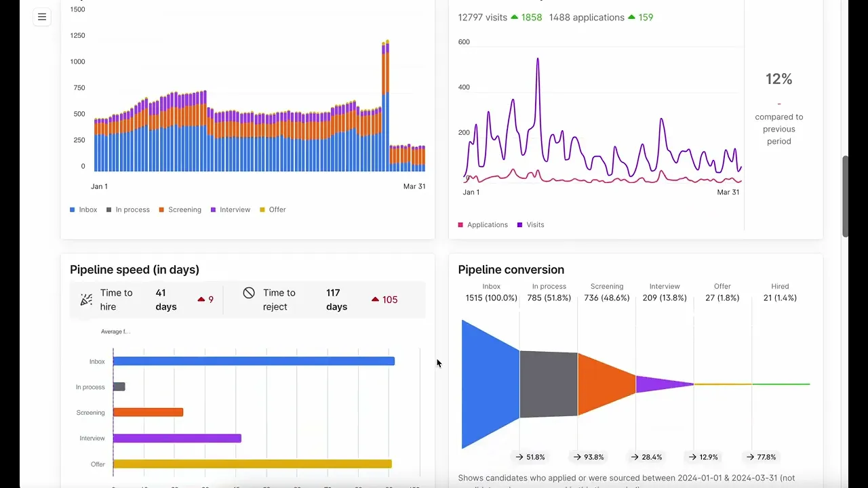The height and width of the screenshot is (488, 868).
Task: Click the Time to reject prohibition icon
Action: click(249, 293)
